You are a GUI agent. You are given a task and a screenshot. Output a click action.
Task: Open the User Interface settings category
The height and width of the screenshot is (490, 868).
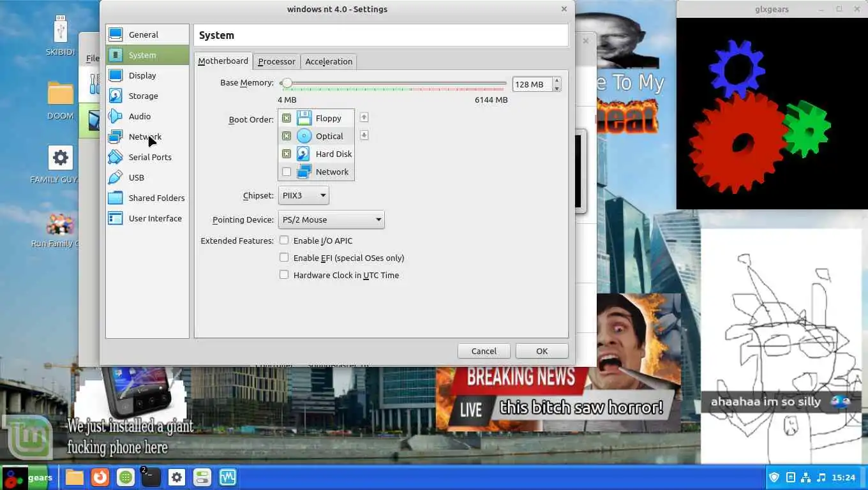tap(147, 218)
